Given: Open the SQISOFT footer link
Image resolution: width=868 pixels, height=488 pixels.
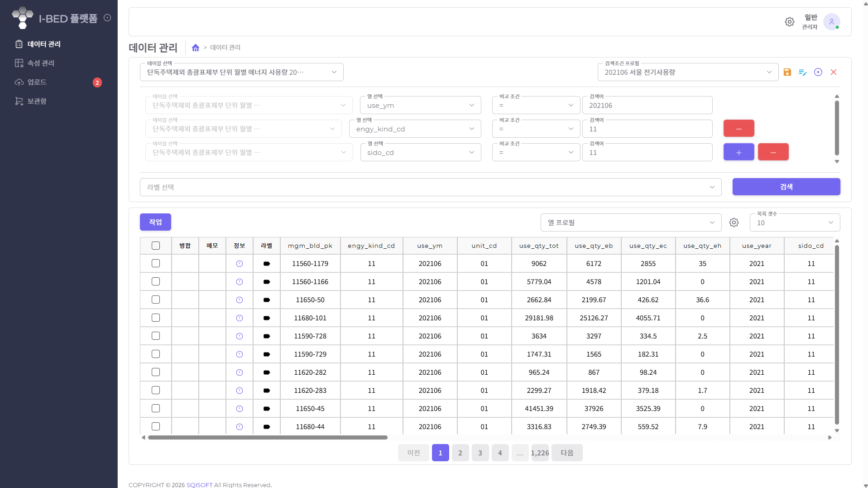Looking at the screenshot, I should click(199, 485).
